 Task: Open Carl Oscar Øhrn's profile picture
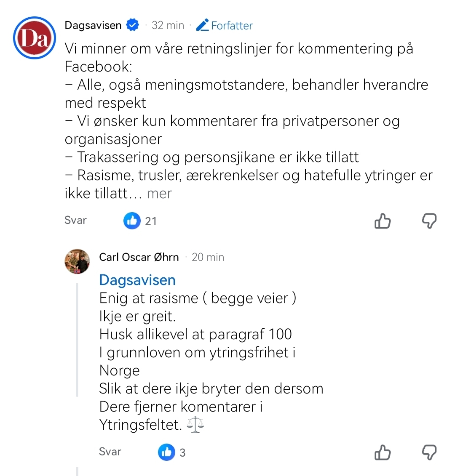(x=77, y=261)
